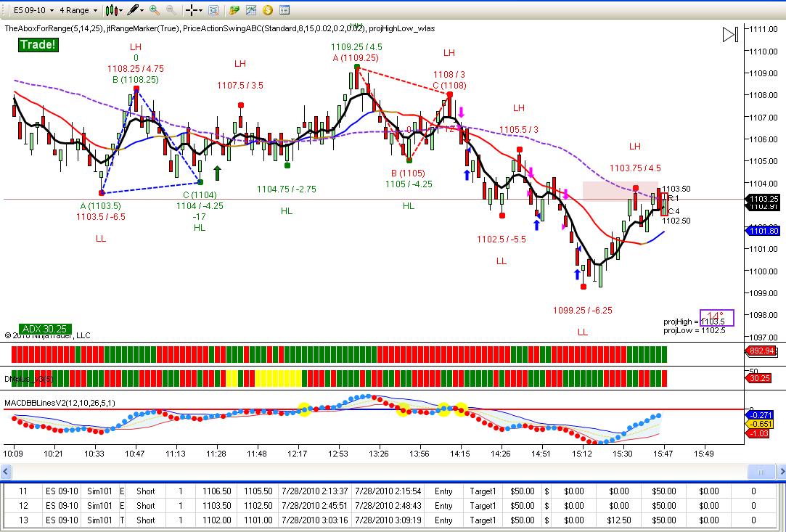Open the data box table icon
This screenshot has height=532, width=786.
click(x=284, y=10)
